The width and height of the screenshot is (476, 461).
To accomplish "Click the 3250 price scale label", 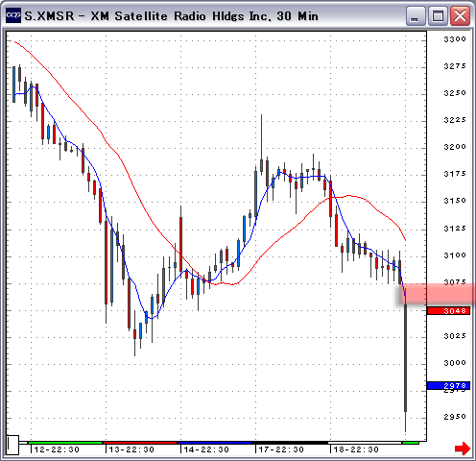I will (455, 93).
